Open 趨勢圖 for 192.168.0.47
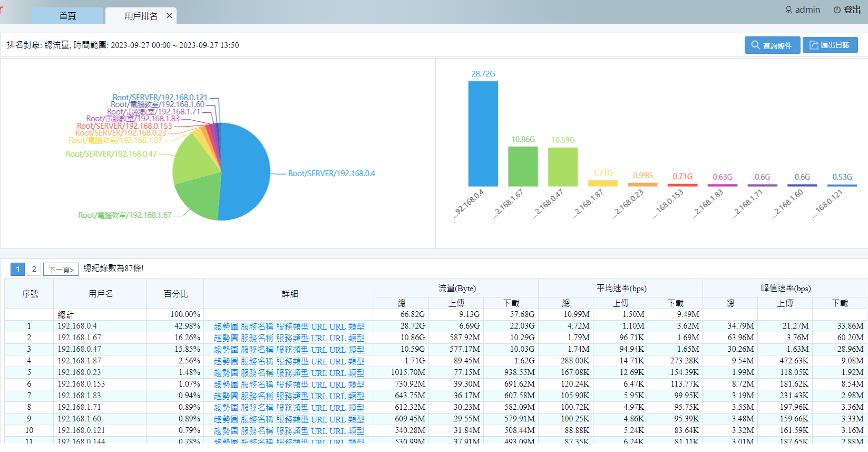The height and width of the screenshot is (452, 868). [x=226, y=350]
